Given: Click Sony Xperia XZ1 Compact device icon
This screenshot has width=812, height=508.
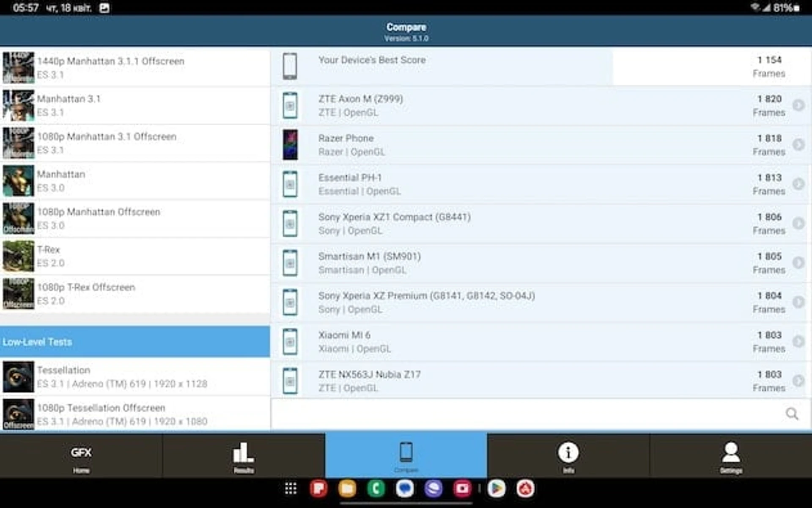Looking at the screenshot, I should coord(290,224).
